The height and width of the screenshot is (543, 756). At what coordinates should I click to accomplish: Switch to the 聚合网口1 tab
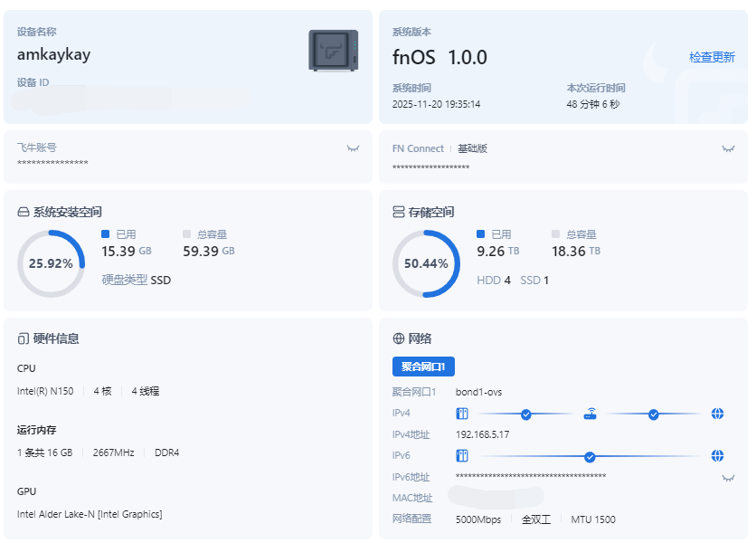click(x=422, y=366)
